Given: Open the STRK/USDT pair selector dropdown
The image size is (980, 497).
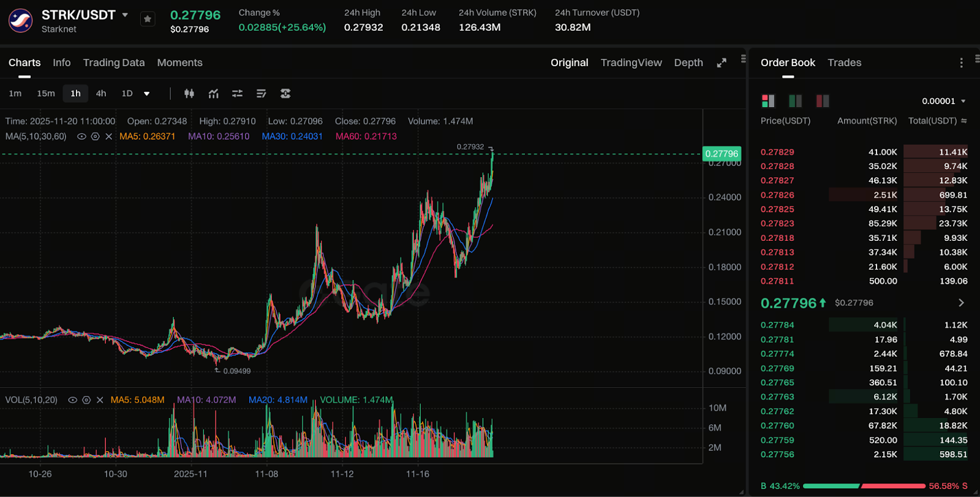Looking at the screenshot, I should pyautogui.click(x=125, y=15).
